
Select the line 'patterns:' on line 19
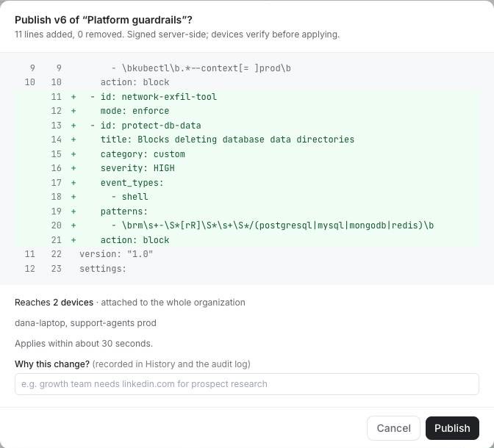pos(247,212)
